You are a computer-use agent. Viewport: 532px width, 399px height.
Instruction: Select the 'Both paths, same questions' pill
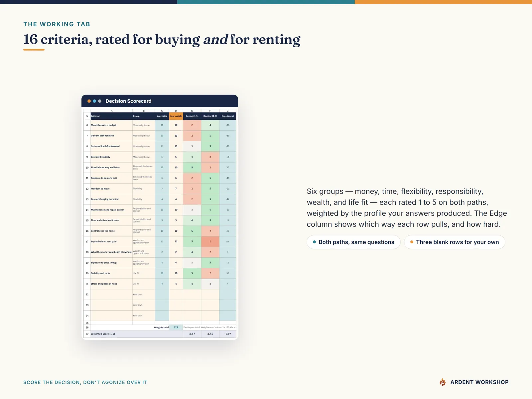(x=353, y=242)
